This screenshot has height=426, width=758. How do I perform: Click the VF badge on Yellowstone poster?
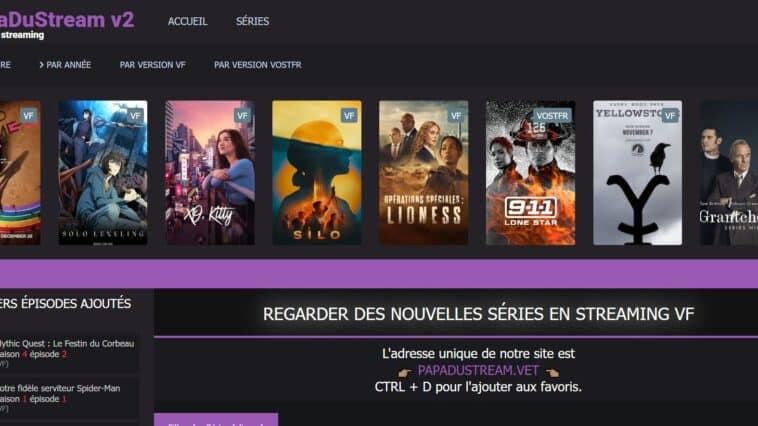(670, 116)
